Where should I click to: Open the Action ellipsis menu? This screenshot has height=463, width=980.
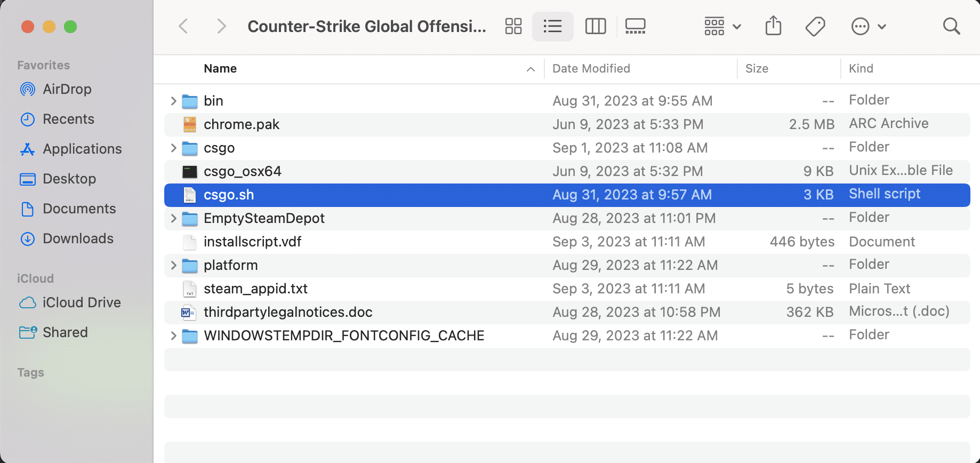click(x=868, y=26)
